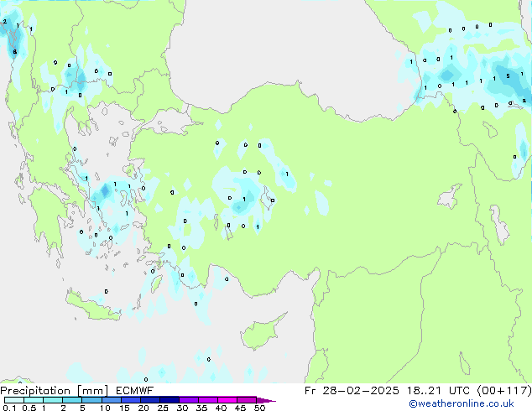Click the 'Precipitation [mm]' title text
This screenshot has width=532, height=411.
(x=54, y=391)
